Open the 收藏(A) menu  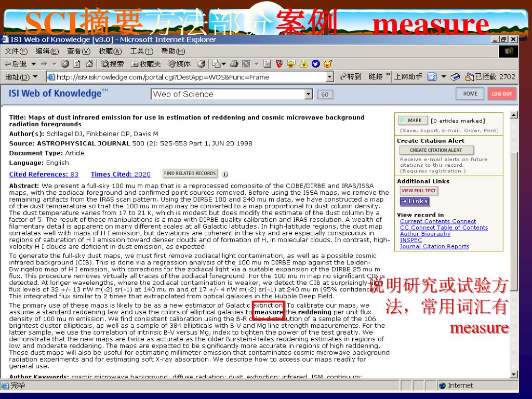coord(110,51)
